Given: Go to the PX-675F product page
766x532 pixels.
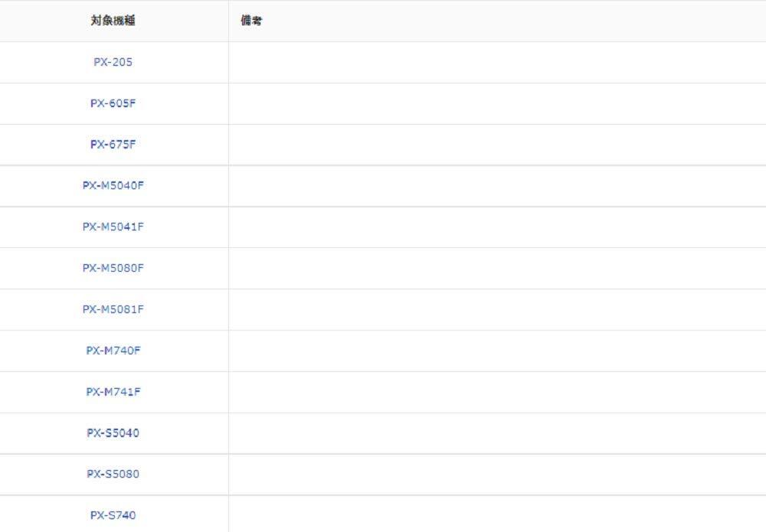Looking at the screenshot, I should click(113, 145).
